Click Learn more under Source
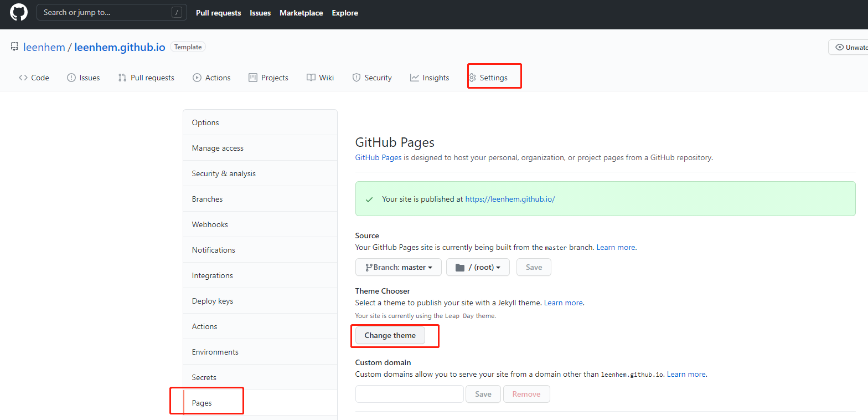The height and width of the screenshot is (420, 868). click(x=616, y=247)
